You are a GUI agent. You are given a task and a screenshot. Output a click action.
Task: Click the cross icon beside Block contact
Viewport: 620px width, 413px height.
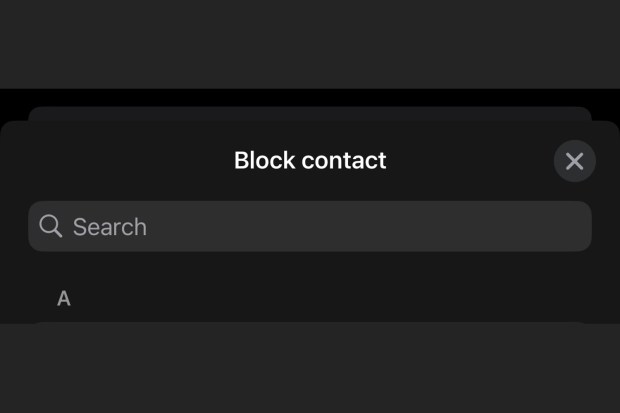575,161
